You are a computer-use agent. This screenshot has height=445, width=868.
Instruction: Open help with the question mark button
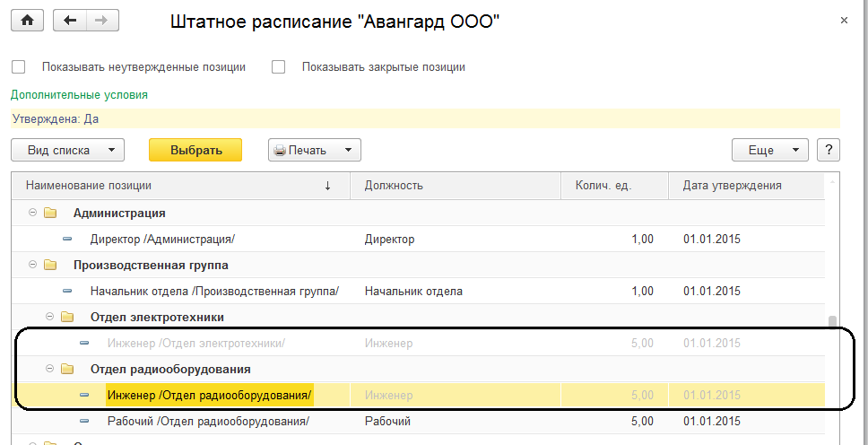[x=829, y=150]
